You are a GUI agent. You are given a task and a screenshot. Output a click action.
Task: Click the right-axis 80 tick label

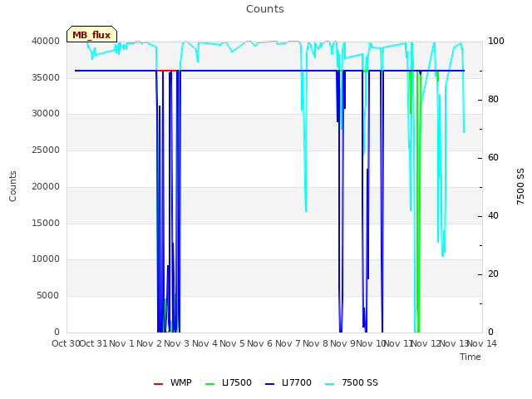(493, 100)
